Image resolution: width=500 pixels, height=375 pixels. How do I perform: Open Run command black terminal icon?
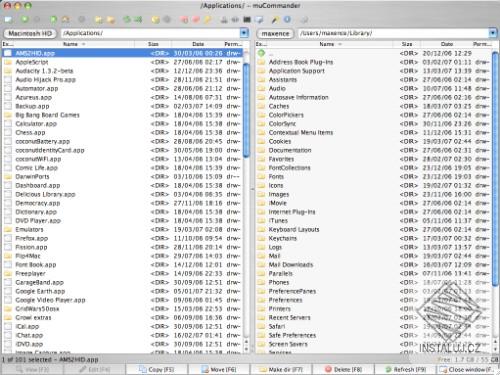coord(247,20)
